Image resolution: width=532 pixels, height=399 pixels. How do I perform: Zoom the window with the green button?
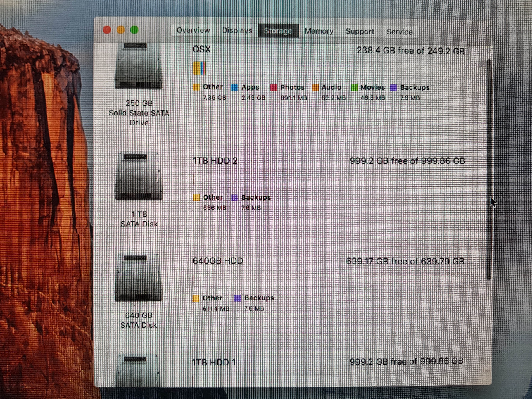coord(134,30)
